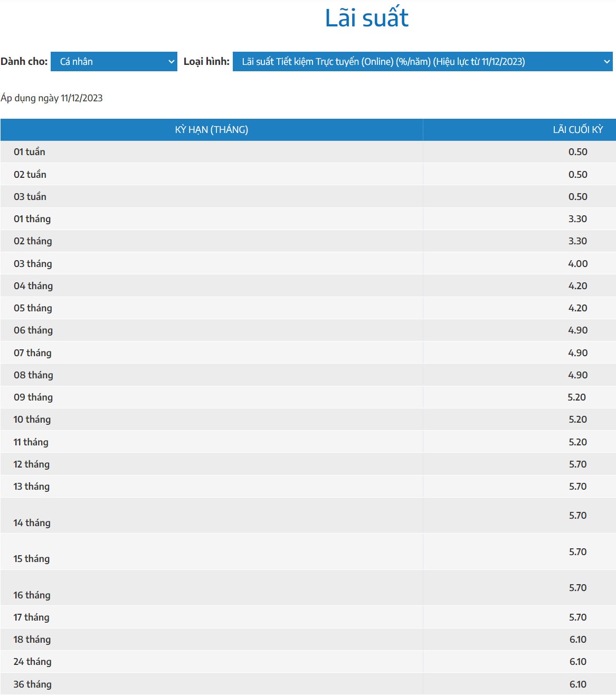
Task: Select the '06 tháng' term cell
Action: click(x=33, y=330)
